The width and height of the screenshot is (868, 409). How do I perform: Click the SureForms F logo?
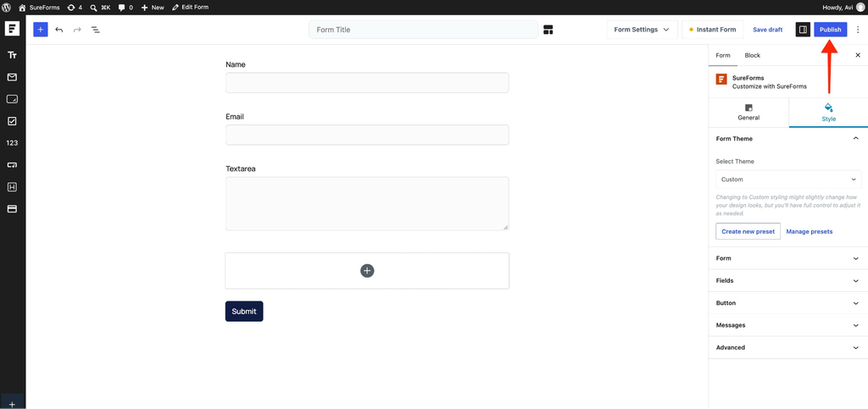(x=12, y=30)
